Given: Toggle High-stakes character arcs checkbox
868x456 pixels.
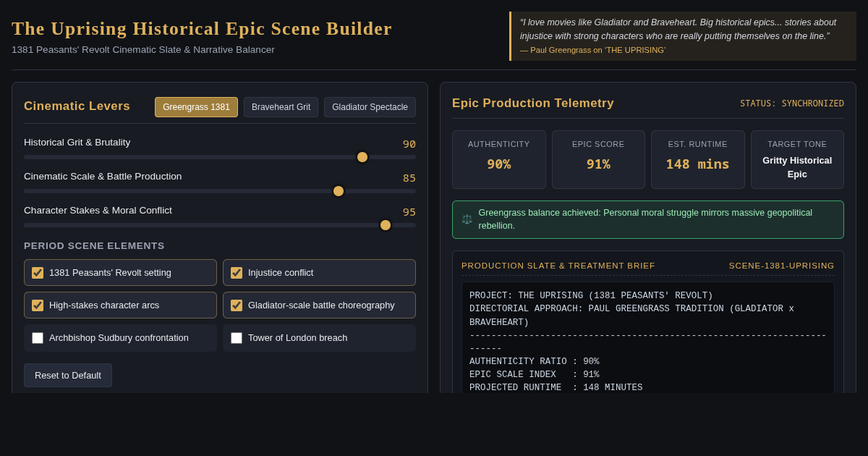Looking at the screenshot, I should pyautogui.click(x=38, y=305).
